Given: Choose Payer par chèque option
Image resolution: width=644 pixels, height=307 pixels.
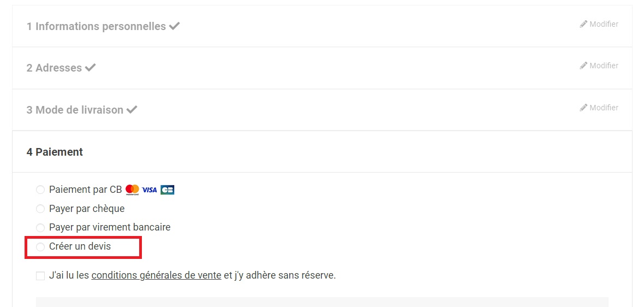Looking at the screenshot, I should [40, 209].
